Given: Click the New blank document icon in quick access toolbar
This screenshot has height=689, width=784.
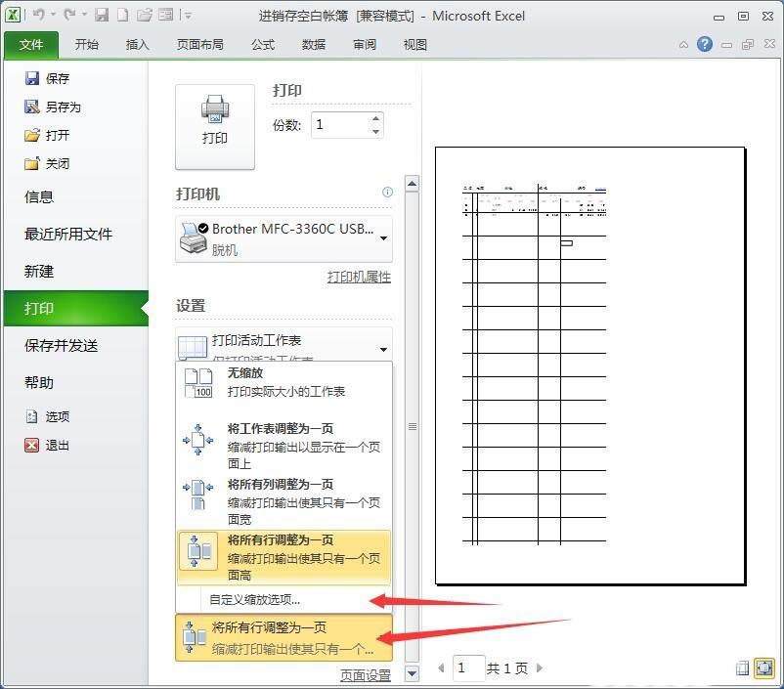Looking at the screenshot, I should click(x=122, y=15).
